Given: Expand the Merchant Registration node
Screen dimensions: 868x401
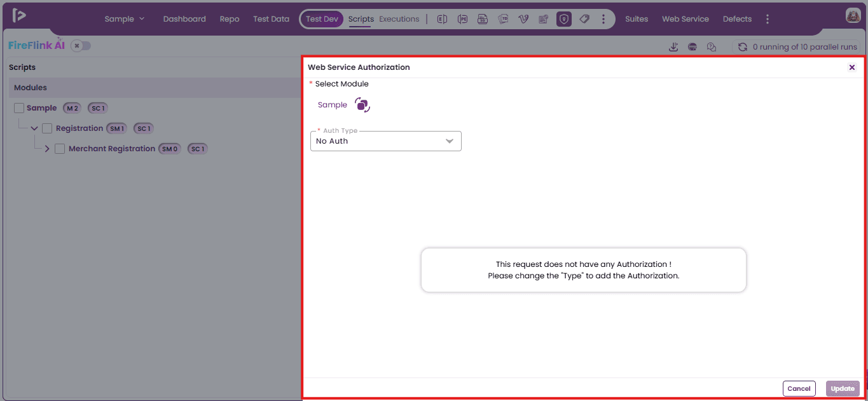Looking at the screenshot, I should click(47, 149).
